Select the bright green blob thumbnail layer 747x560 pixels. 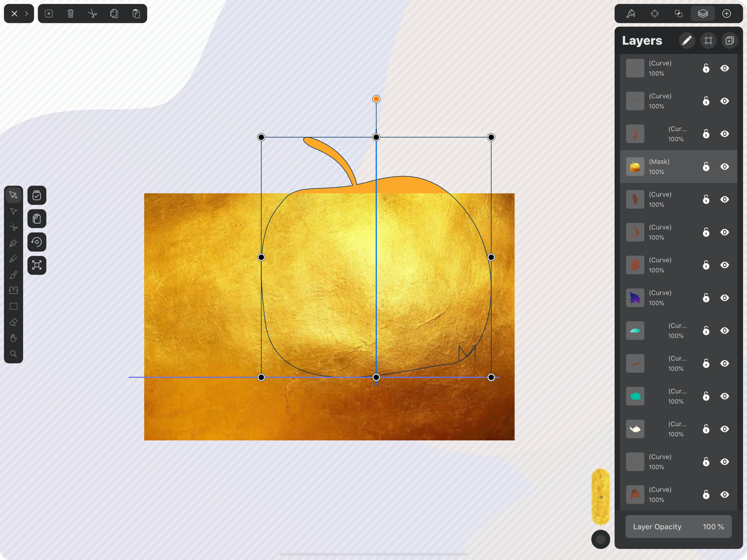click(679, 396)
